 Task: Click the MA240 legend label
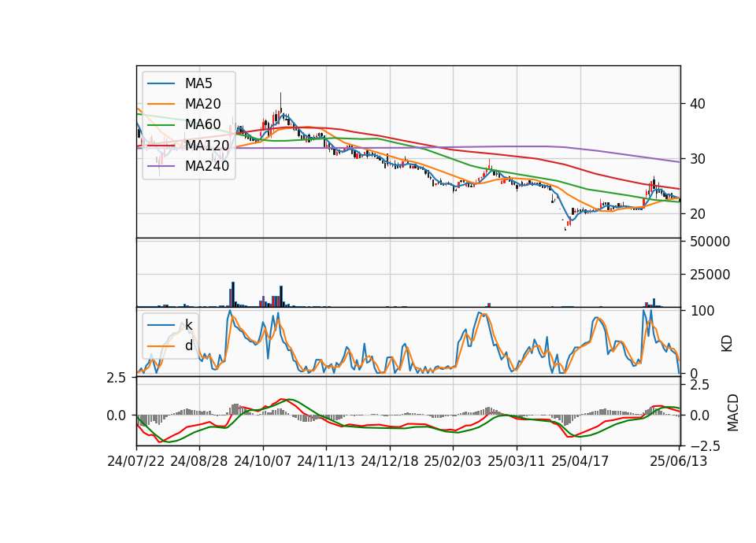tap(207, 166)
